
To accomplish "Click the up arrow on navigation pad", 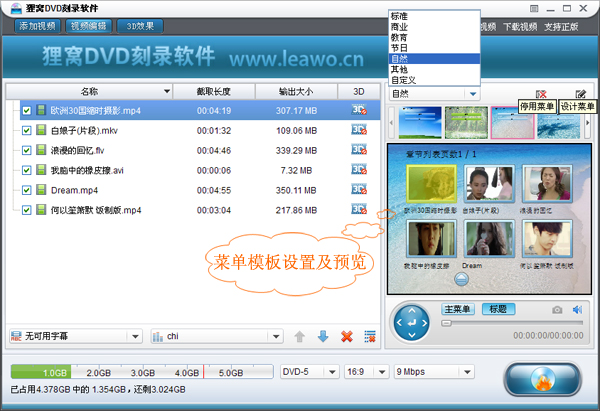I will (412, 311).
